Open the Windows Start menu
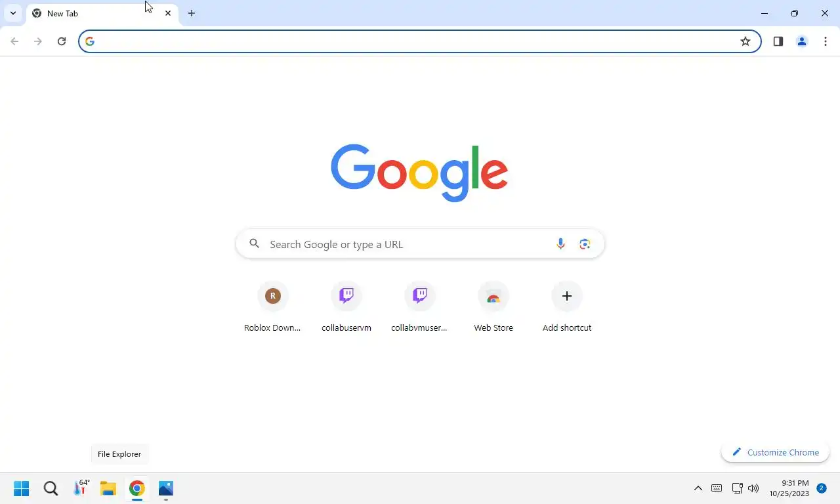The height and width of the screenshot is (504, 840). (x=22, y=488)
